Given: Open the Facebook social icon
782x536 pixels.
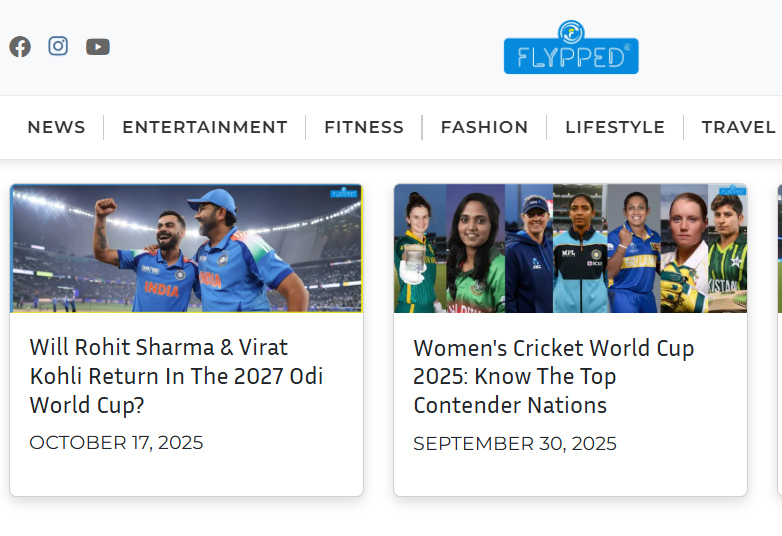Looking at the screenshot, I should tap(20, 47).
